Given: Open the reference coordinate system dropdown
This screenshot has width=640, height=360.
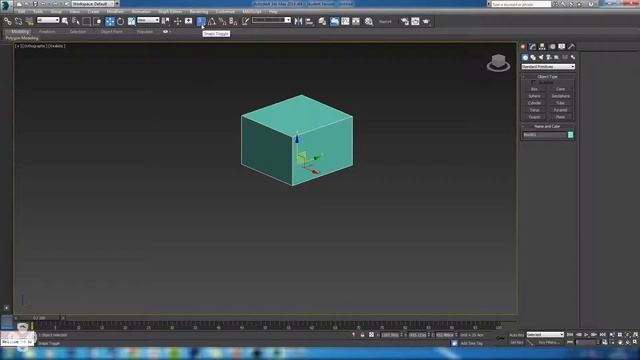Looking at the screenshot, I should click(x=148, y=20).
